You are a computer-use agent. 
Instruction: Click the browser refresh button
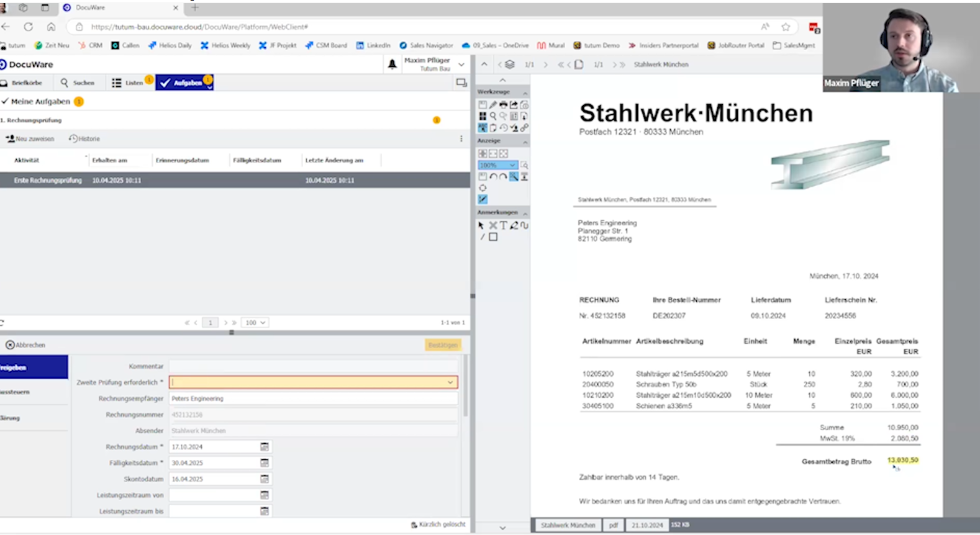(x=28, y=27)
